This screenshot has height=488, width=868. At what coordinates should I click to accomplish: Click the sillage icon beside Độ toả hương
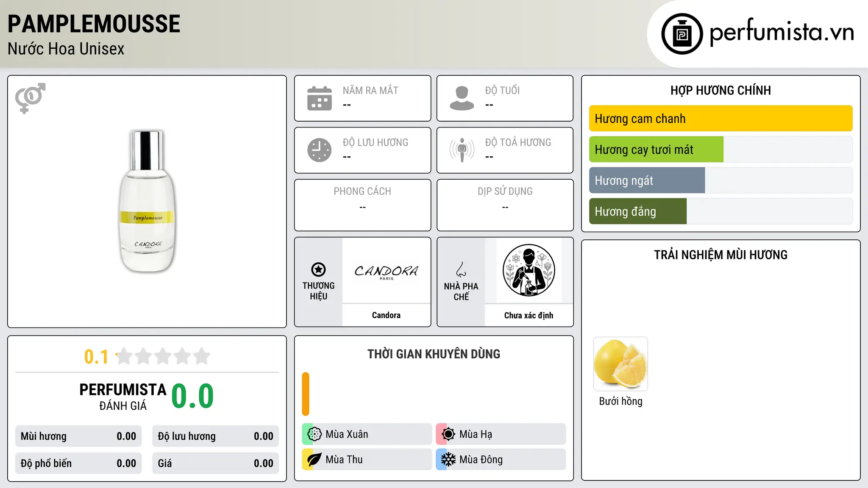pyautogui.click(x=462, y=150)
